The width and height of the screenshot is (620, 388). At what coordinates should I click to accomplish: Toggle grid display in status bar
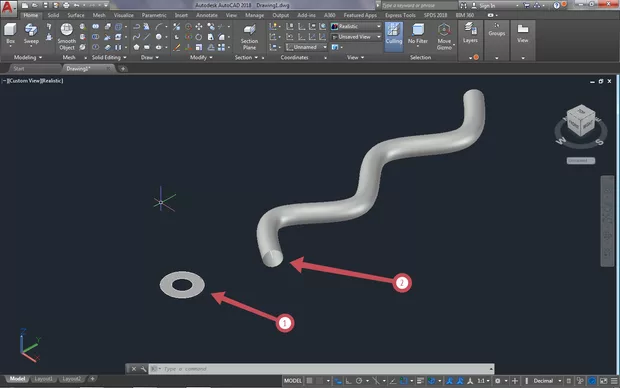pos(309,380)
